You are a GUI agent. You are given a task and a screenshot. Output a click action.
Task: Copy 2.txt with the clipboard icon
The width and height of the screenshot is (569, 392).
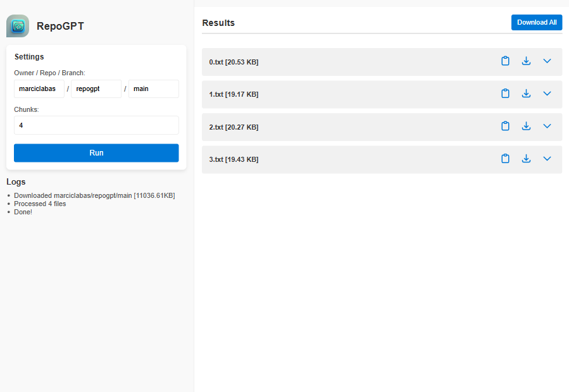[x=505, y=126]
